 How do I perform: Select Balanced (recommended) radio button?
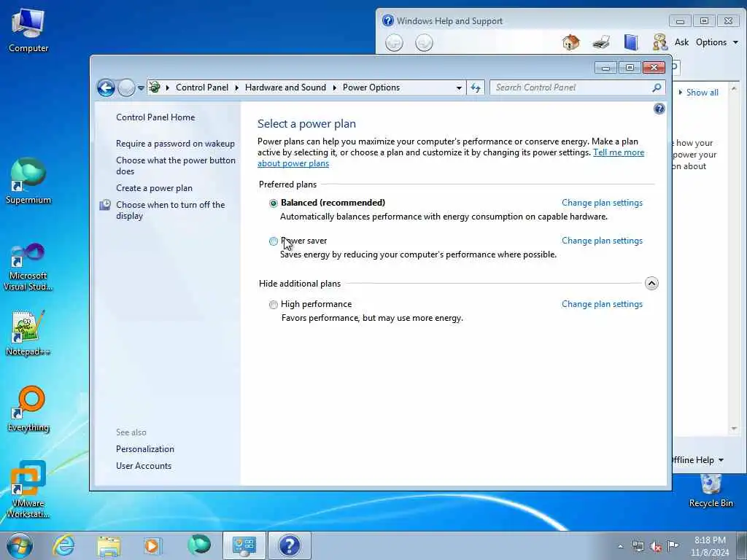[274, 203]
